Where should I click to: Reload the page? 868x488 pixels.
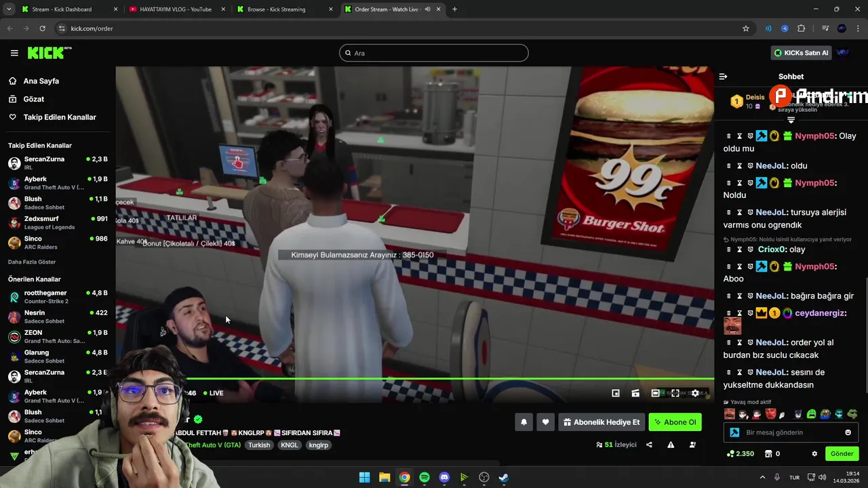pyautogui.click(x=42, y=28)
